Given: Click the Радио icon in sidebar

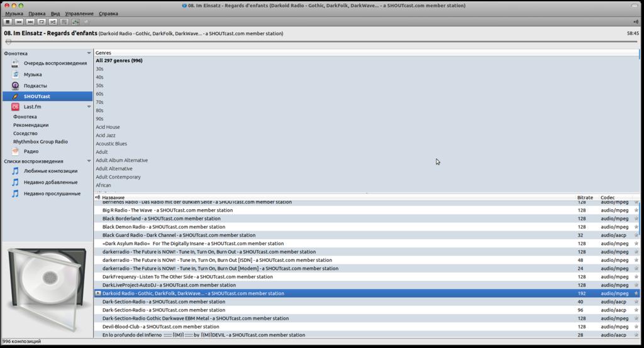Looking at the screenshot, I should [15, 151].
